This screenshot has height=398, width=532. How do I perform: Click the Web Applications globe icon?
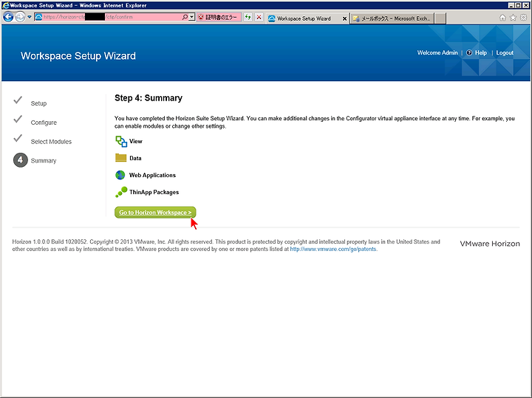coord(120,175)
